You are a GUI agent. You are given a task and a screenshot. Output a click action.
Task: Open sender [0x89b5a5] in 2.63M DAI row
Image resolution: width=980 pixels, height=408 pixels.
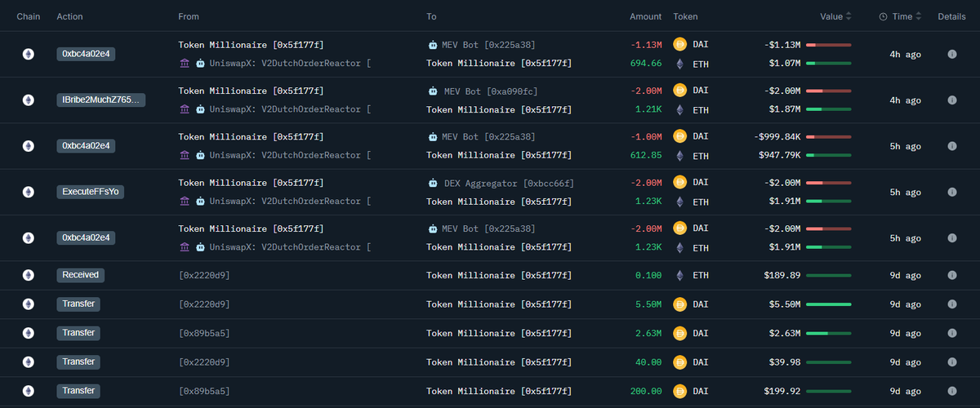click(204, 333)
